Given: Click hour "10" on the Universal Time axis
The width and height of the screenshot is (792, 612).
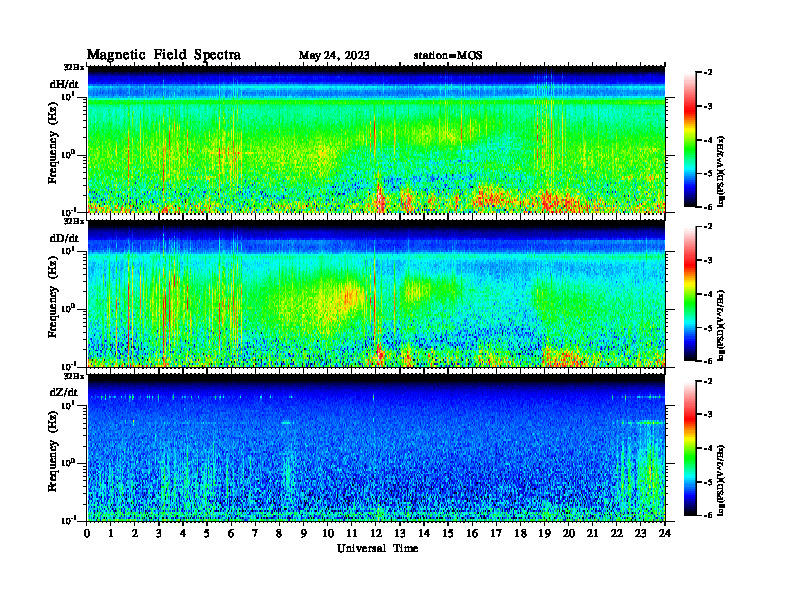Looking at the screenshot, I should pos(328,533).
